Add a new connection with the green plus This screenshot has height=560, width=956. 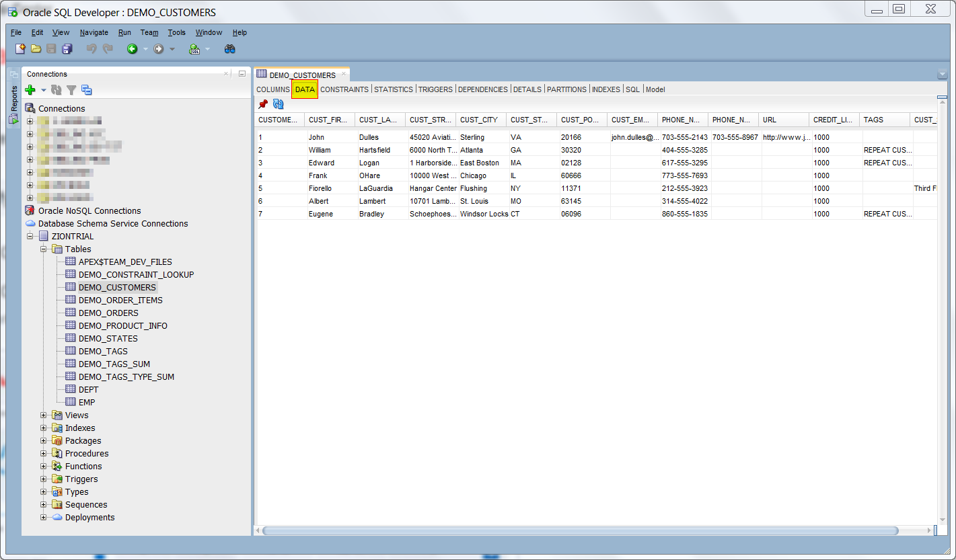(30, 90)
